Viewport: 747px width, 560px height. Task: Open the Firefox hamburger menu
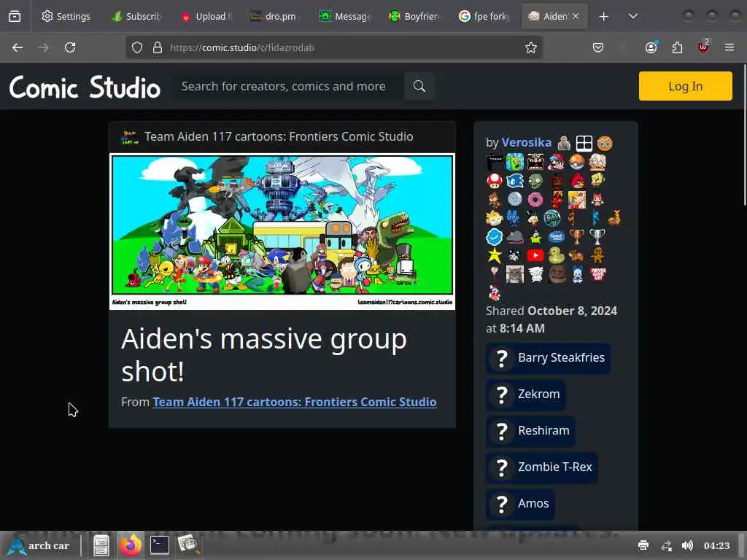pyautogui.click(x=729, y=47)
